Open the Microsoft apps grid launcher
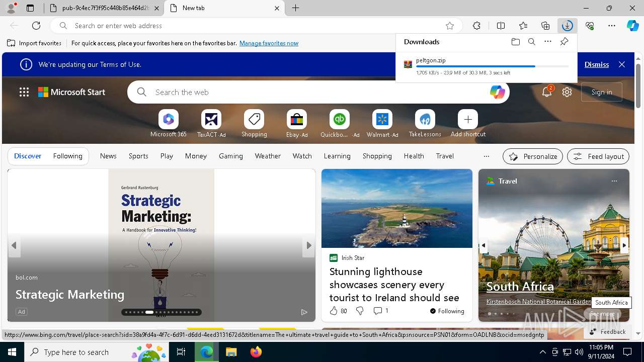Image resolution: width=644 pixels, height=362 pixels. tap(24, 92)
